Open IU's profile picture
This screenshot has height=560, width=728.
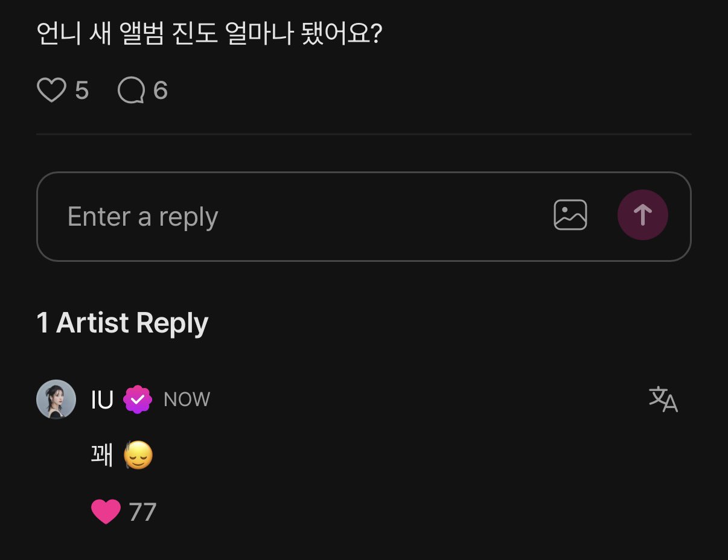(x=56, y=399)
